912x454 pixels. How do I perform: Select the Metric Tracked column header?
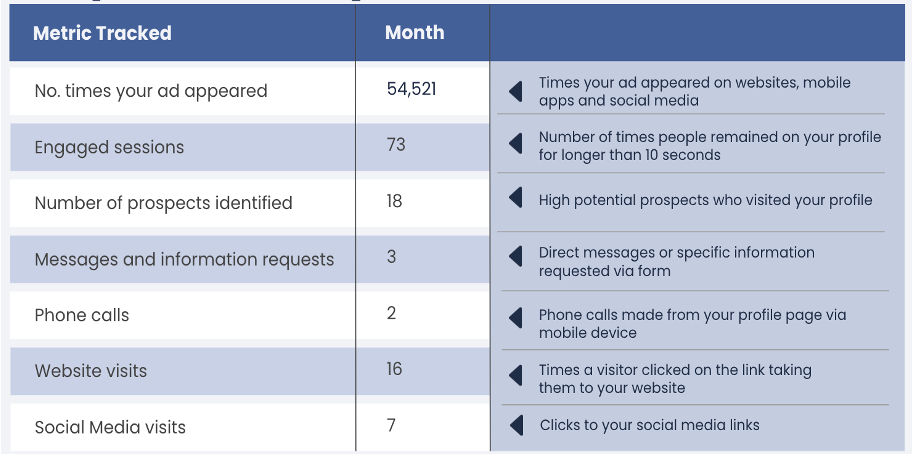pos(102,33)
